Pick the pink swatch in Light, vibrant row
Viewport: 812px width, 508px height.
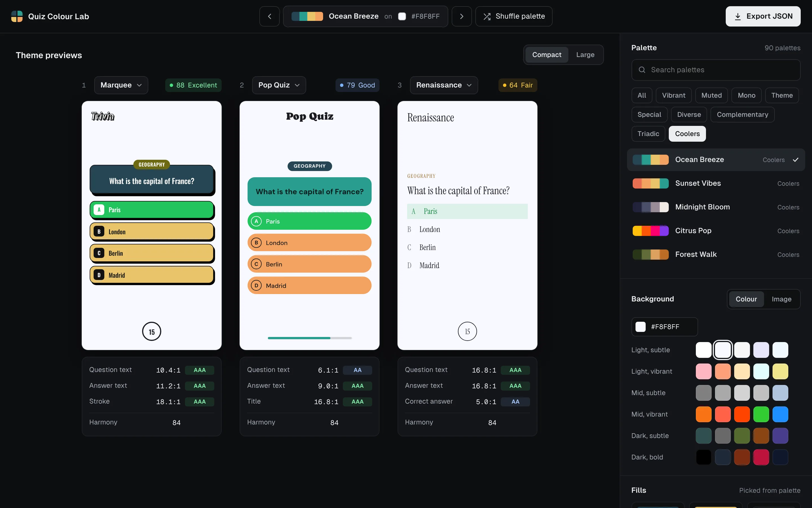(x=704, y=371)
